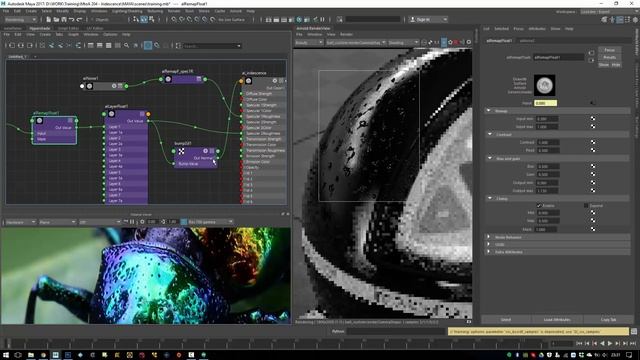The image size is (640, 360).
Task: Click the highlighted yellow Input value field
Action: 546,103
